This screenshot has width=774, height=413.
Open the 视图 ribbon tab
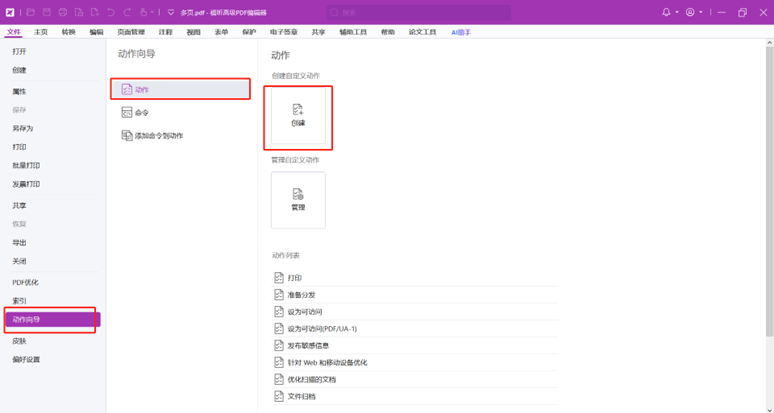click(x=194, y=32)
